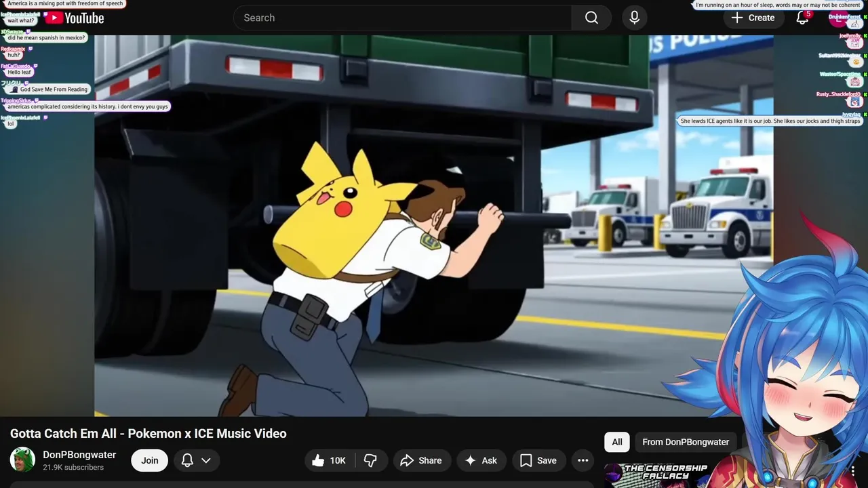Image resolution: width=868 pixels, height=488 pixels.
Task: Focus the Search input field
Action: [403, 18]
